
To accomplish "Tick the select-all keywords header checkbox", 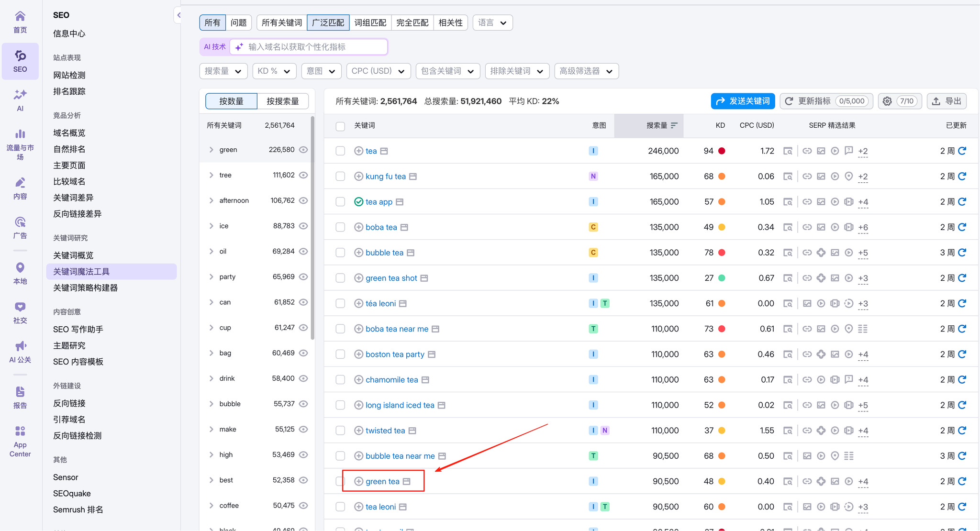I will pyautogui.click(x=340, y=126).
